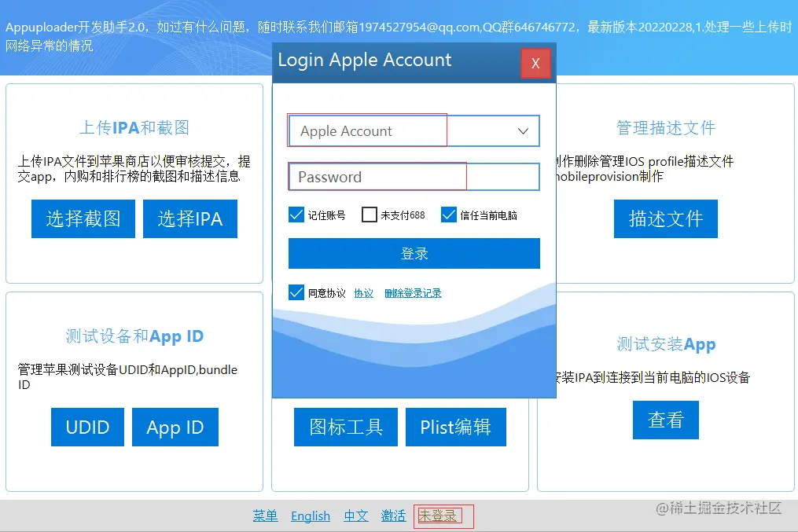Switch interface language to English
The image size is (798, 532).
click(x=310, y=515)
